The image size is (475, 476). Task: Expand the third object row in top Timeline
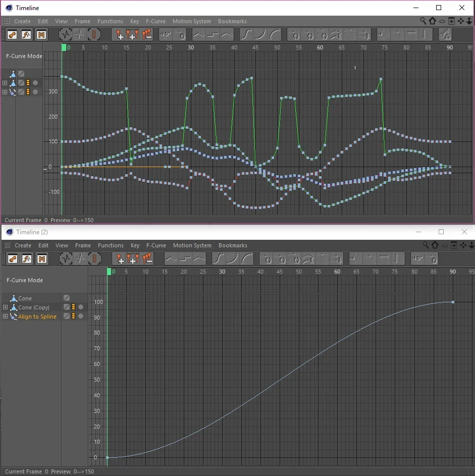click(5, 92)
